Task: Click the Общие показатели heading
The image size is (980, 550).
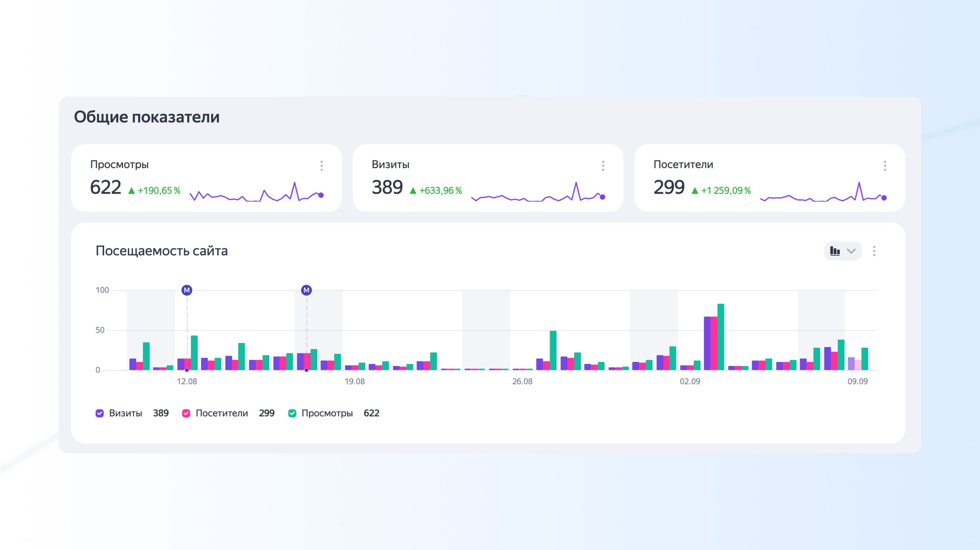Action: pyautogui.click(x=146, y=117)
